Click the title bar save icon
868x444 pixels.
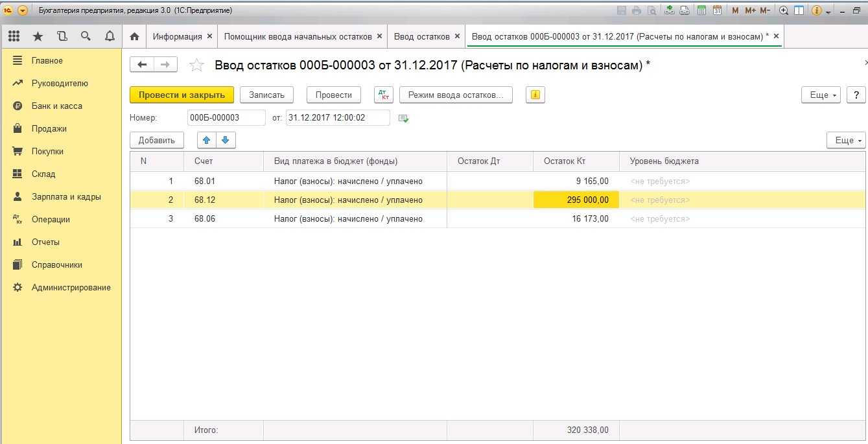(622, 10)
